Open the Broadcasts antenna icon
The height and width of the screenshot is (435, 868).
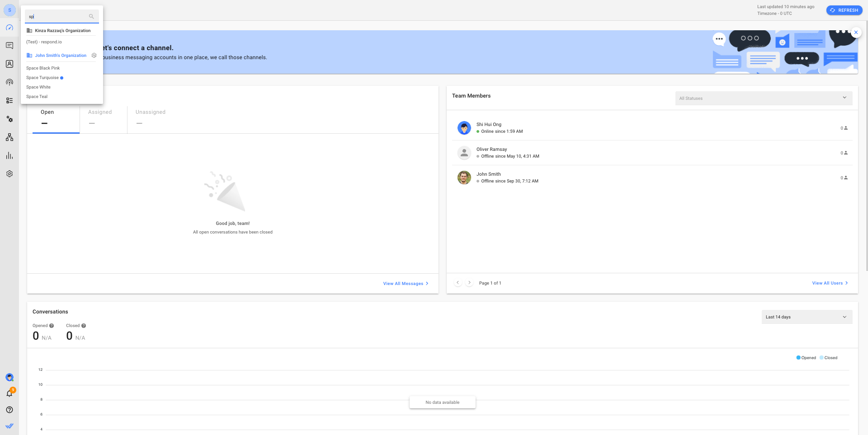[x=9, y=82]
